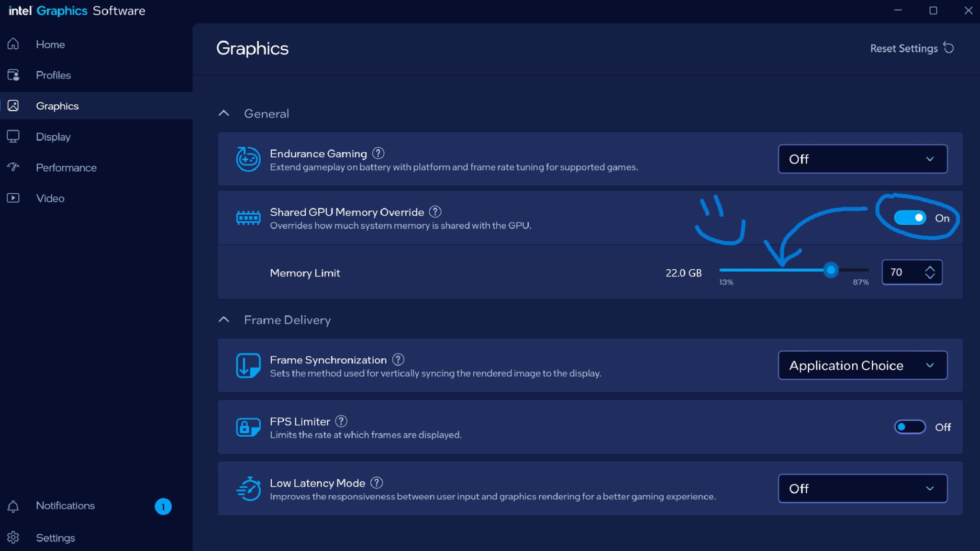Click the Endurance Gaming help icon
980x551 pixels.
378,153
